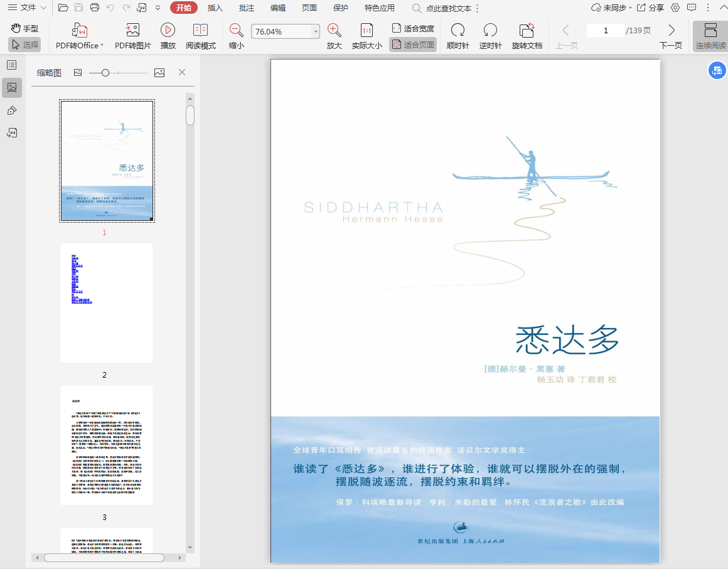Click the thumbnail size slider handle
Viewport: 728px width, 569px height.
(x=105, y=73)
